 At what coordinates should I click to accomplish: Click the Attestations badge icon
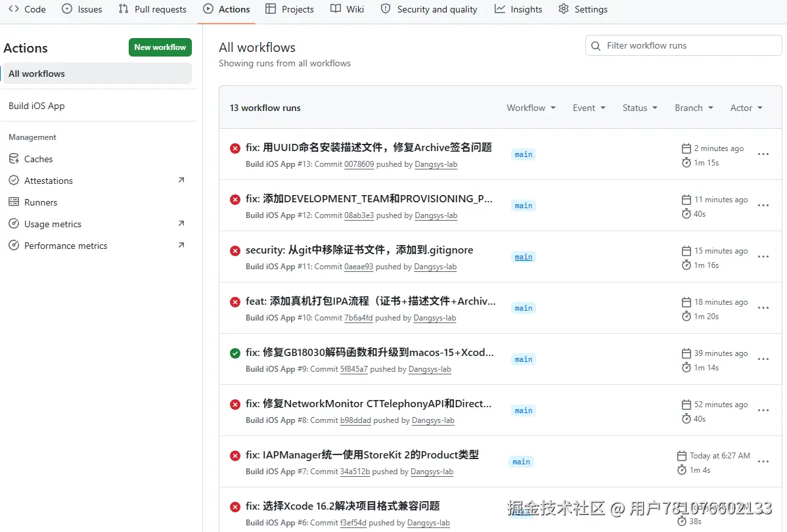point(14,180)
